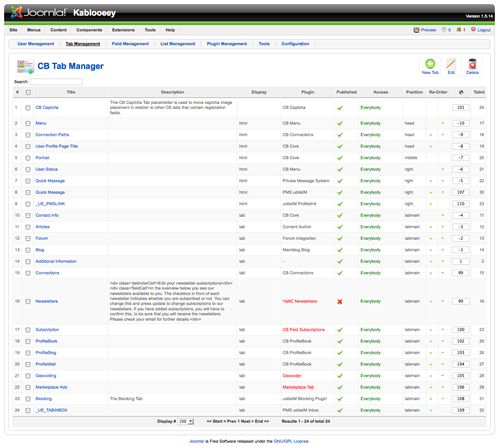Viewport: 499px width, 448px height.
Task: Click order field of CB Captcha row
Action: 461,108
